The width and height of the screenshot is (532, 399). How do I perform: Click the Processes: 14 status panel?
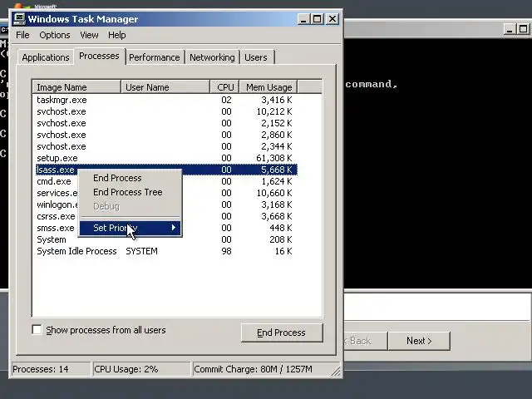click(51, 369)
